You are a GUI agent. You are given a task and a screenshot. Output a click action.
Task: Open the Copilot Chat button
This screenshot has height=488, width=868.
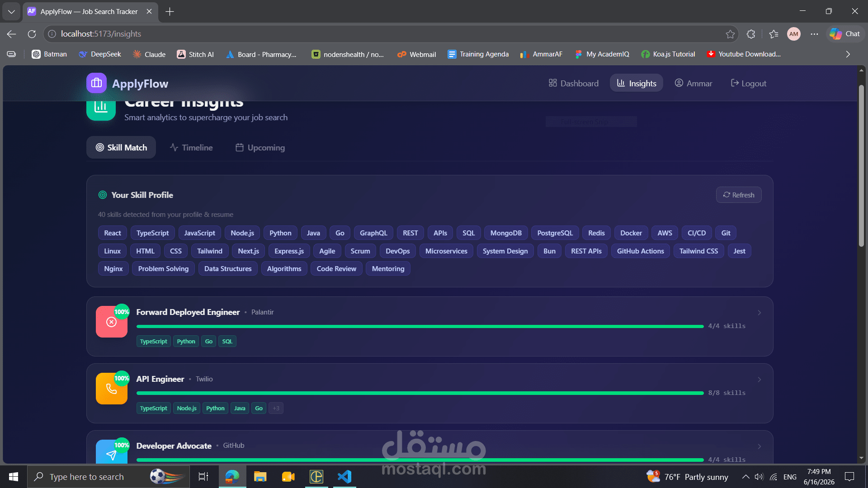pyautogui.click(x=845, y=34)
